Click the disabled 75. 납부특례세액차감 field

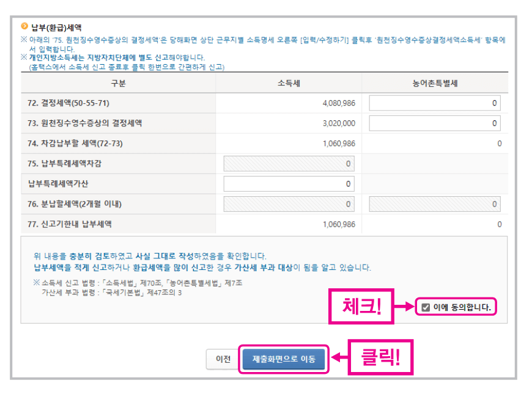coord(288,163)
